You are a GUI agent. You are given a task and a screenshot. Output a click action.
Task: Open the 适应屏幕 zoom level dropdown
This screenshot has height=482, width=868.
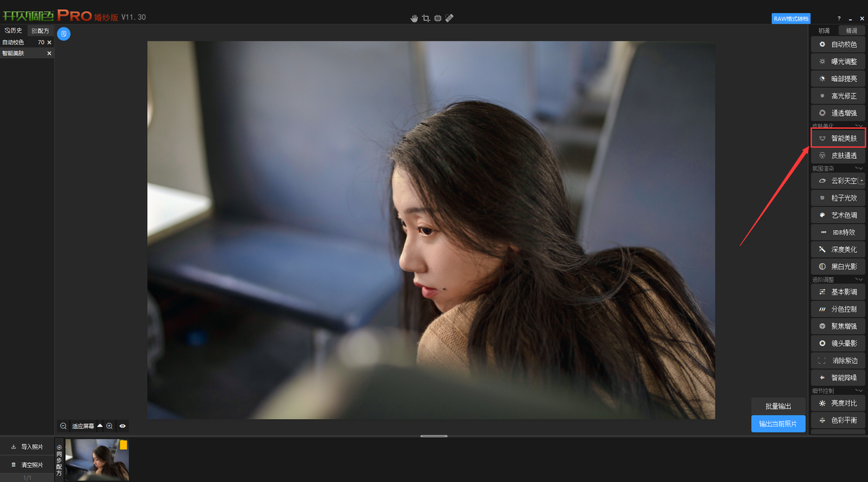click(x=100, y=426)
